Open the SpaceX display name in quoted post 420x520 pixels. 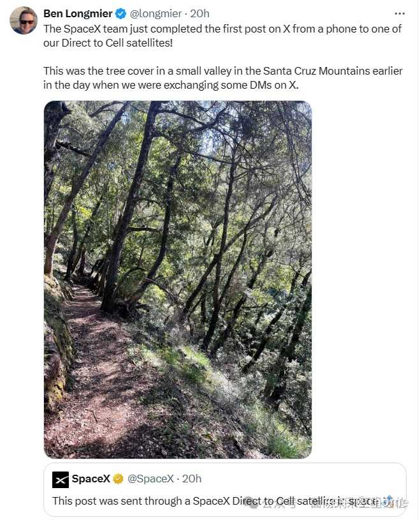pos(91,479)
